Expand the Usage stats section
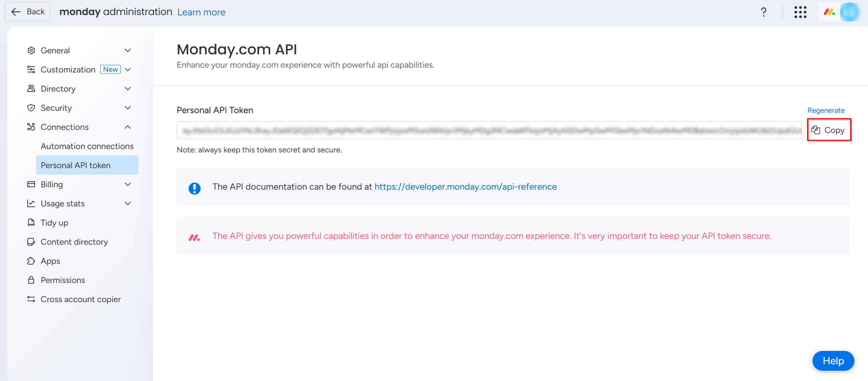The width and height of the screenshot is (868, 381). click(128, 203)
